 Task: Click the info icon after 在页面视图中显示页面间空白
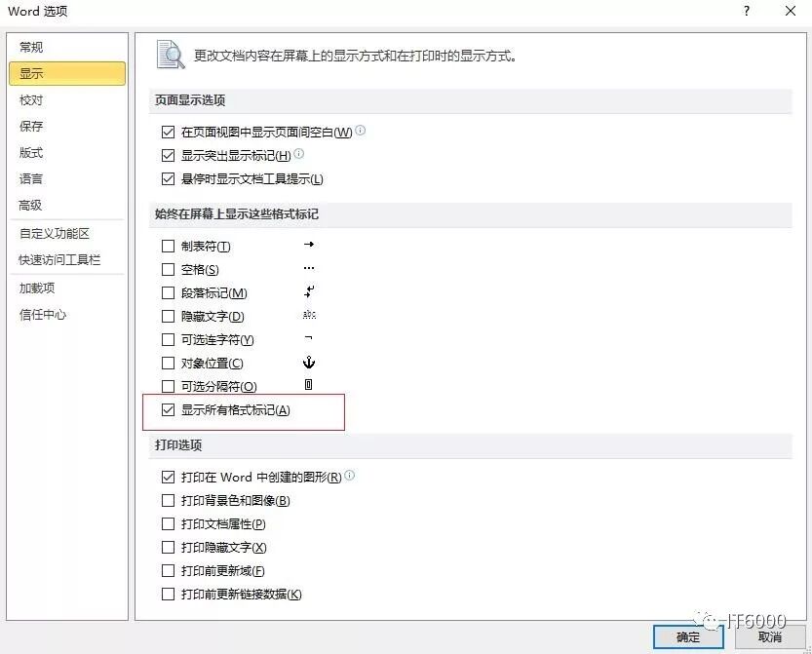[x=360, y=129]
